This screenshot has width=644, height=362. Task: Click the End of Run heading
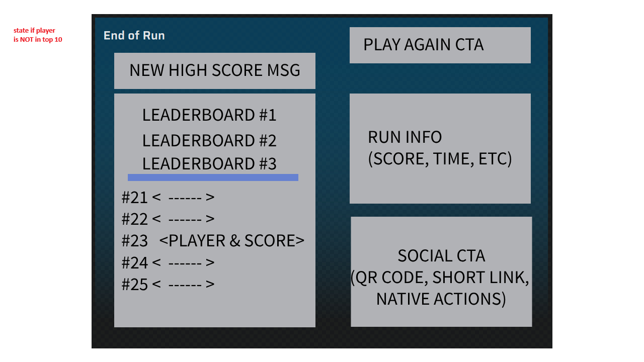pos(134,36)
